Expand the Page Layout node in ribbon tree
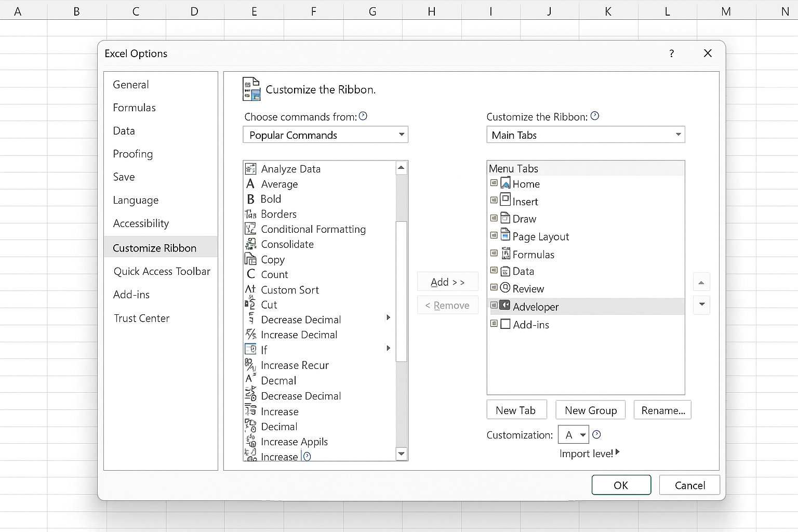The image size is (798, 532). pyautogui.click(x=494, y=235)
